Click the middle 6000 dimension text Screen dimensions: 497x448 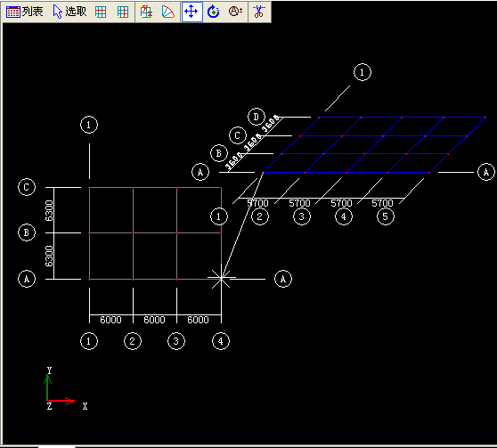154,320
